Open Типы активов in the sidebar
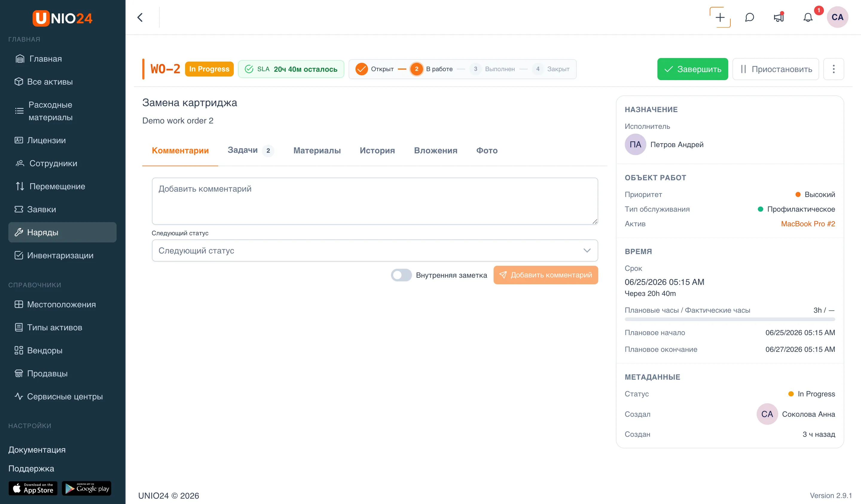 pyautogui.click(x=62, y=327)
